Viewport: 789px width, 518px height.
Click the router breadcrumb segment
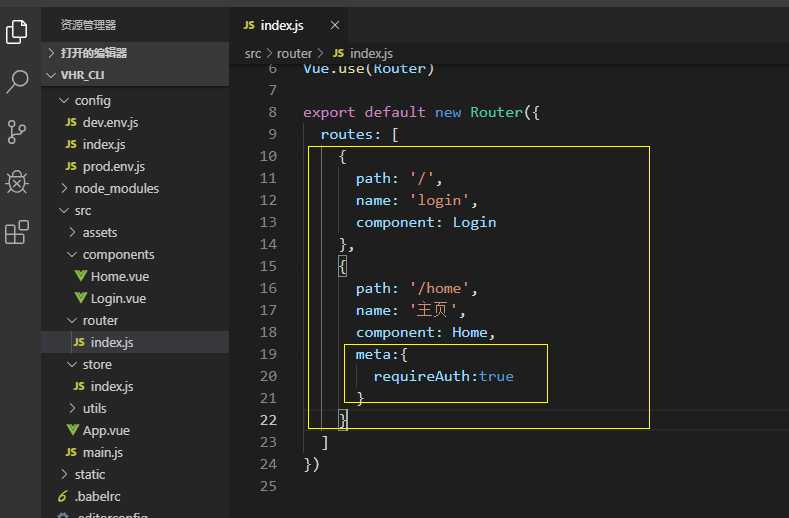click(x=294, y=53)
